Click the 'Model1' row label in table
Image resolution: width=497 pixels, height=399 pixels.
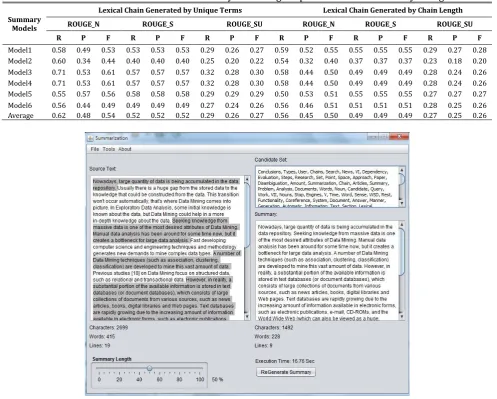20,50
